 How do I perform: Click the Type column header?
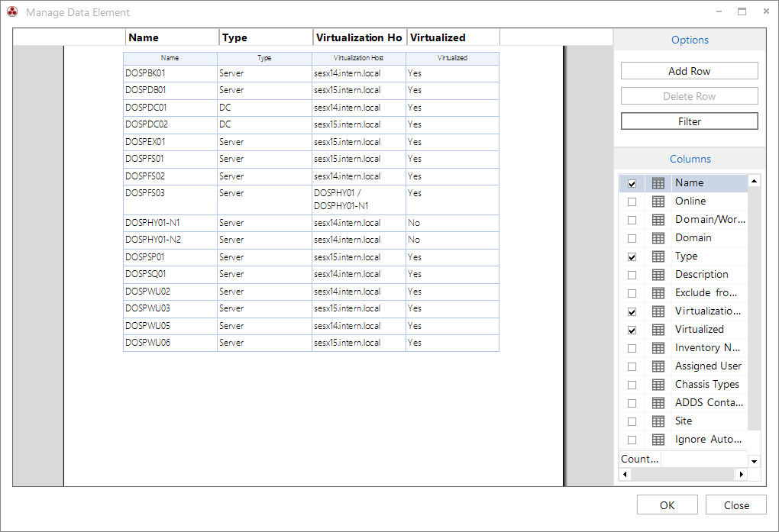(x=266, y=37)
